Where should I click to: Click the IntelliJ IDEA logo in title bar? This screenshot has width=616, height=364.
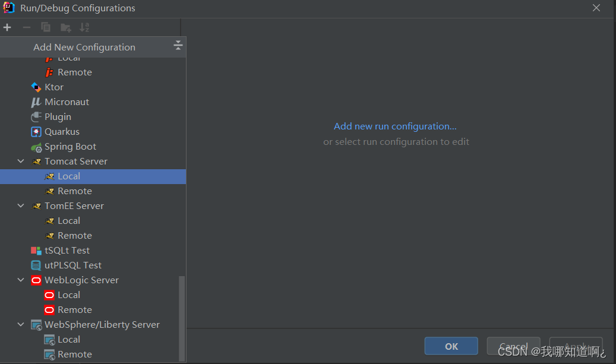click(x=9, y=8)
